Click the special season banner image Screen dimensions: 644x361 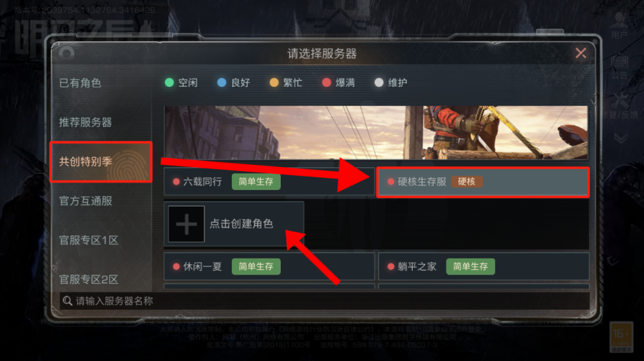(376, 132)
